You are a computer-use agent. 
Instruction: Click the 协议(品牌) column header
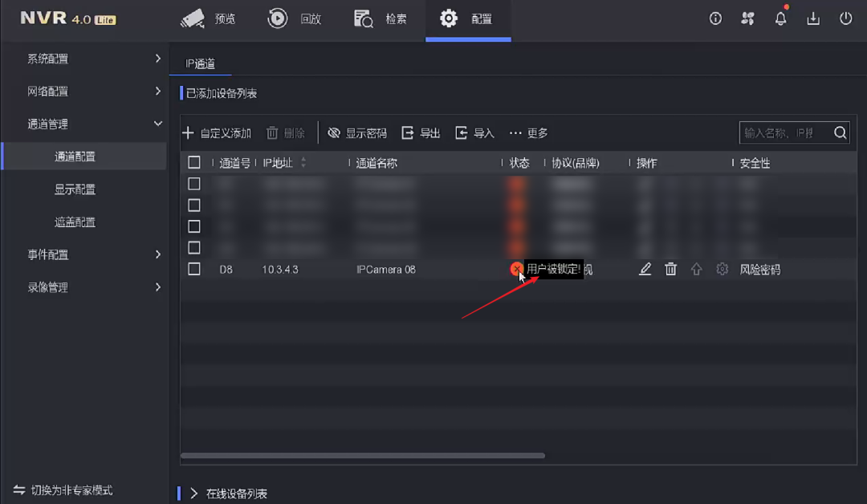pyautogui.click(x=576, y=163)
